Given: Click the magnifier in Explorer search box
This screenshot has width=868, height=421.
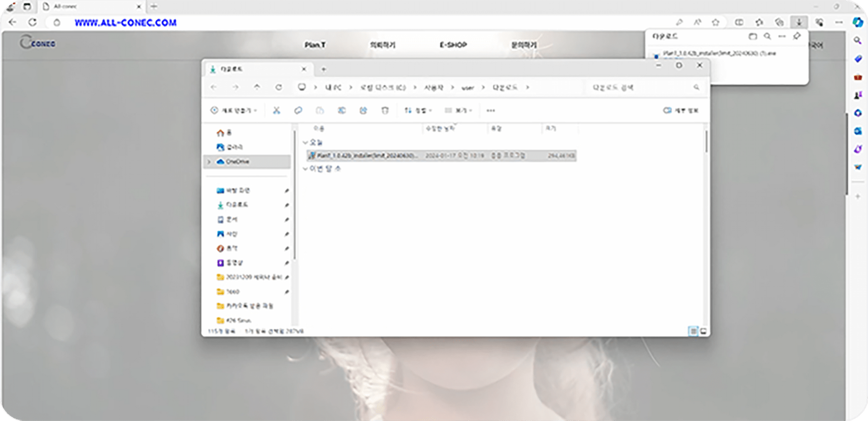Looking at the screenshot, I should click(x=696, y=87).
